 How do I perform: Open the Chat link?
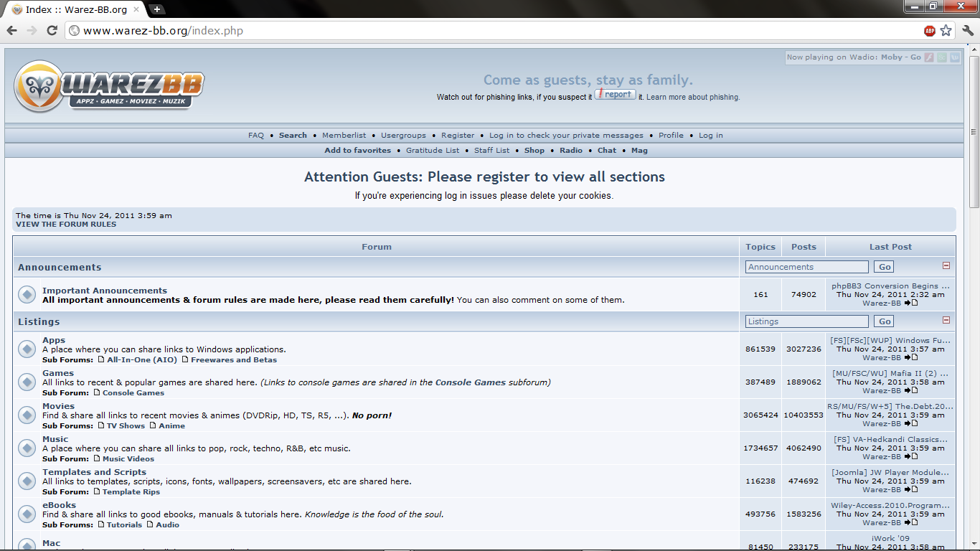[607, 151]
